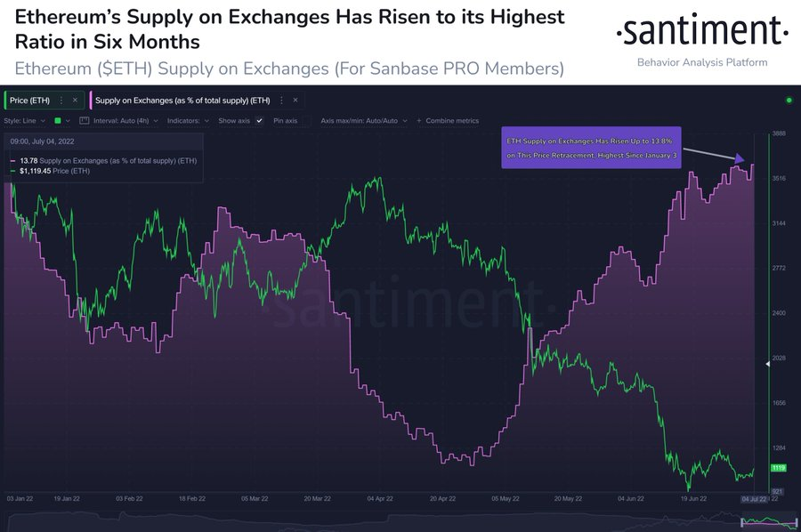Open the Supply on Exchanges metric options dots
The width and height of the screenshot is (801, 532).
point(281,101)
